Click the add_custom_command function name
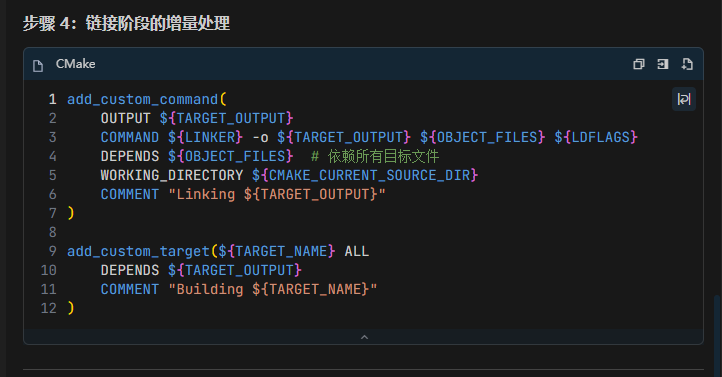The width and height of the screenshot is (722, 377). click(x=143, y=99)
